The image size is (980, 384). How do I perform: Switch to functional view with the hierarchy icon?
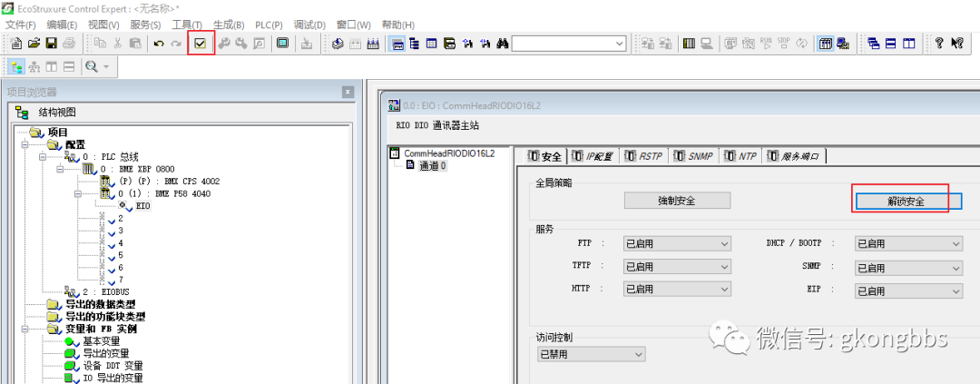[x=35, y=66]
